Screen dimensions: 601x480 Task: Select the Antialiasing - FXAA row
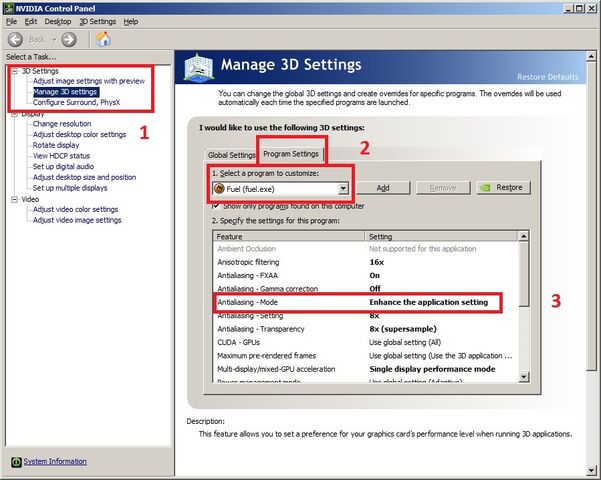366,276
